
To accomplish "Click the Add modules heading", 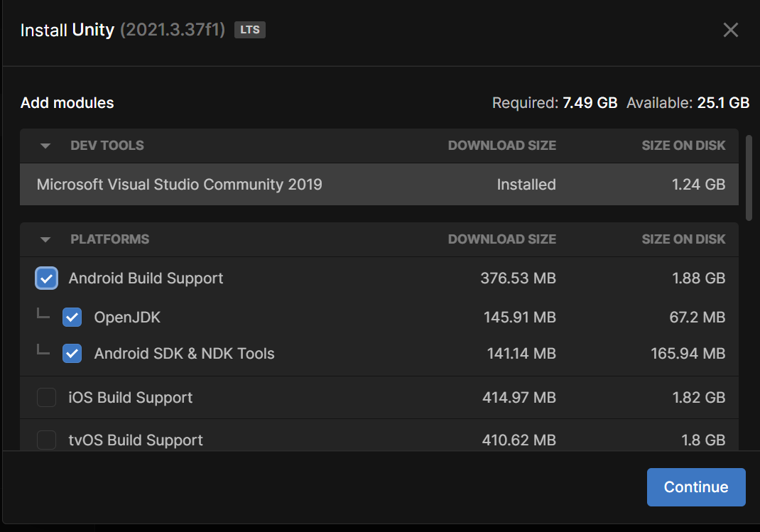I will click(66, 102).
